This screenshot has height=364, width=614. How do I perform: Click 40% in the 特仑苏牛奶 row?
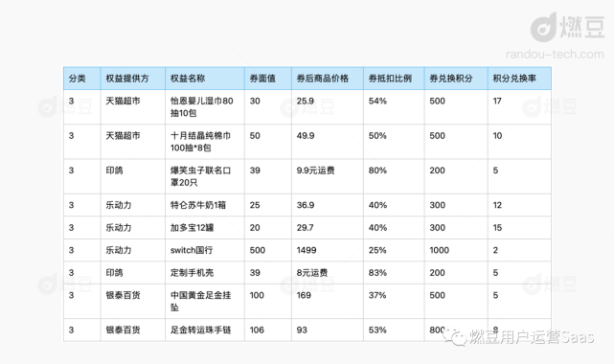click(x=377, y=205)
